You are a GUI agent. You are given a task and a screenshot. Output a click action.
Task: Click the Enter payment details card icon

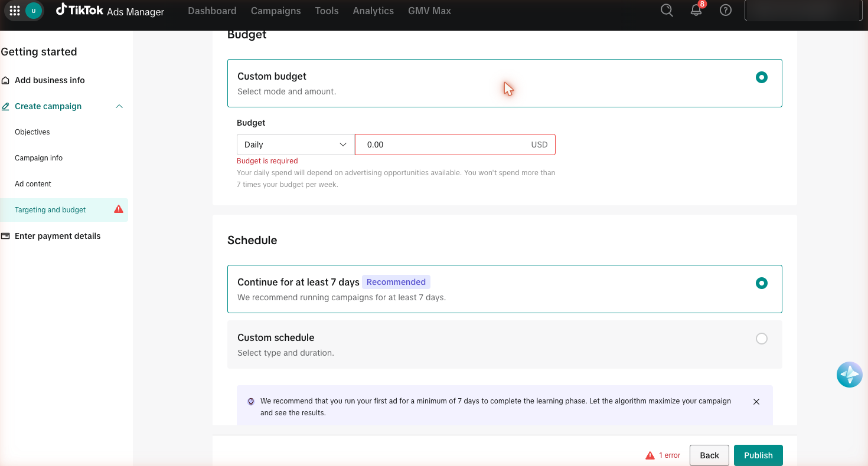tap(5, 236)
